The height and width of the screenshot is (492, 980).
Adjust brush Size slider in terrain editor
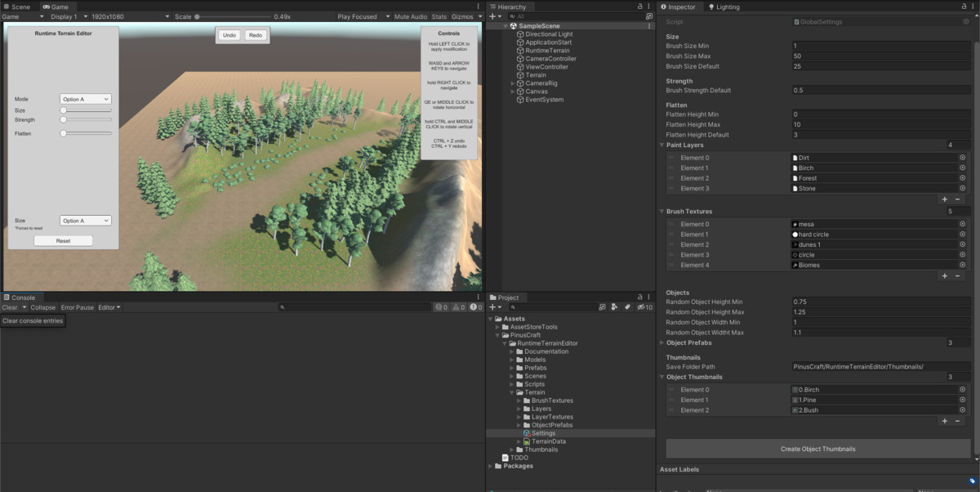[86, 110]
